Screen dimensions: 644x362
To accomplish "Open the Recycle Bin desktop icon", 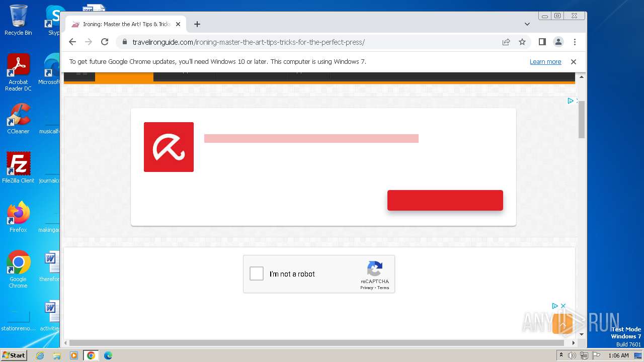I will (x=18, y=20).
